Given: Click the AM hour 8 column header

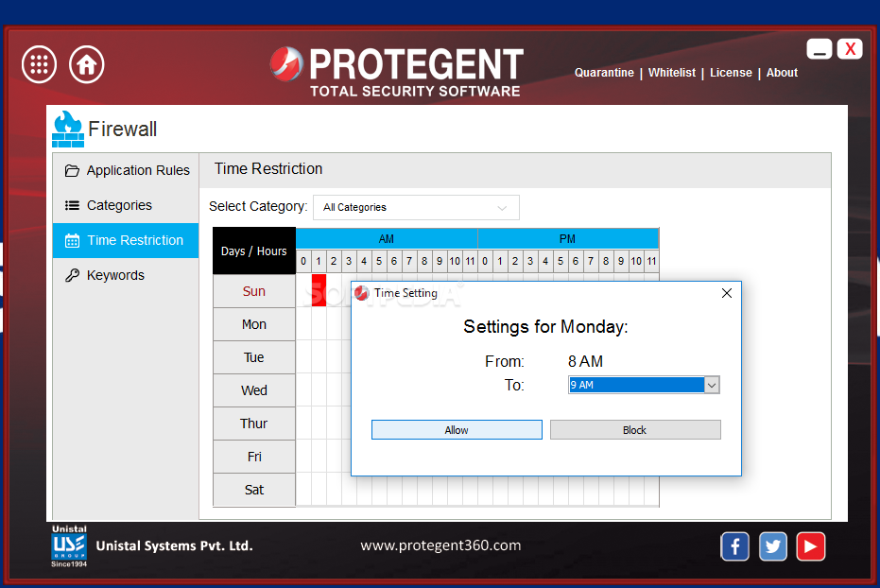Looking at the screenshot, I should (424, 261).
